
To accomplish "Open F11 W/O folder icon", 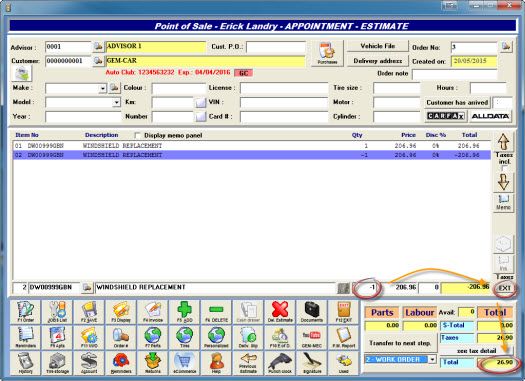I will click(x=89, y=337).
